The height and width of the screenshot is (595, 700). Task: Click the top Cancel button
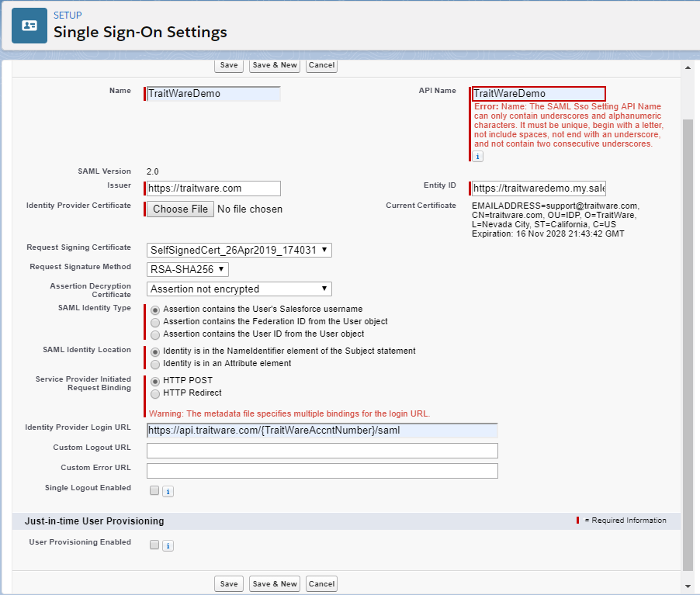(x=321, y=65)
